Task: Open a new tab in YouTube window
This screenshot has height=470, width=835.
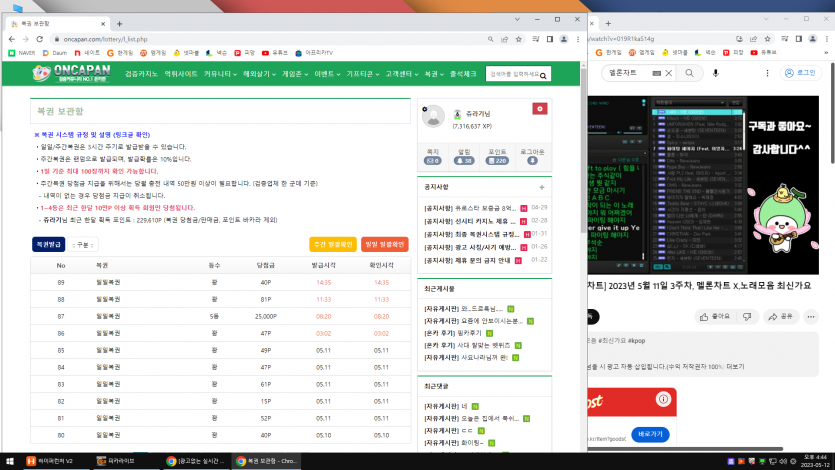Action: point(608,23)
